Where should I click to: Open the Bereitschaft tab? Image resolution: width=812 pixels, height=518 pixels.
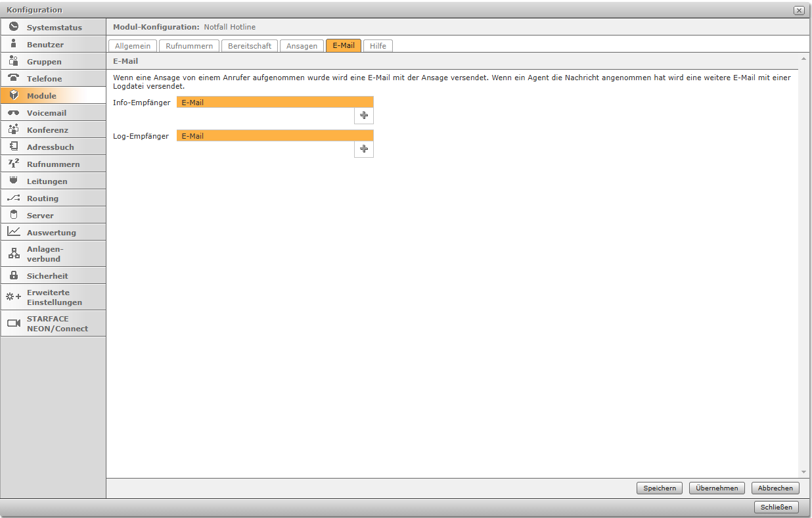click(250, 46)
